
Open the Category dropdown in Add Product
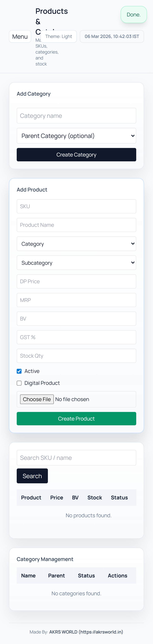(x=76, y=244)
